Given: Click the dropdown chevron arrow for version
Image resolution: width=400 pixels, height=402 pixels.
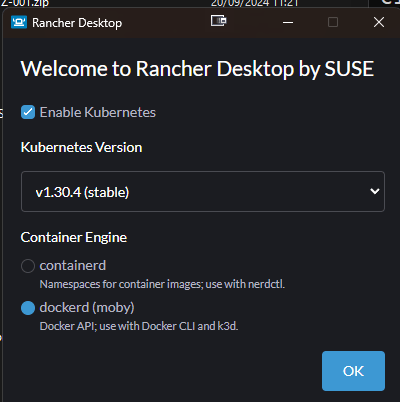Looking at the screenshot, I should click(375, 191).
